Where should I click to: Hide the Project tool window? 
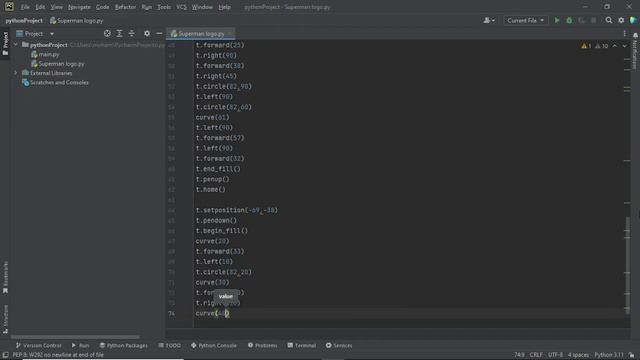coord(159,33)
